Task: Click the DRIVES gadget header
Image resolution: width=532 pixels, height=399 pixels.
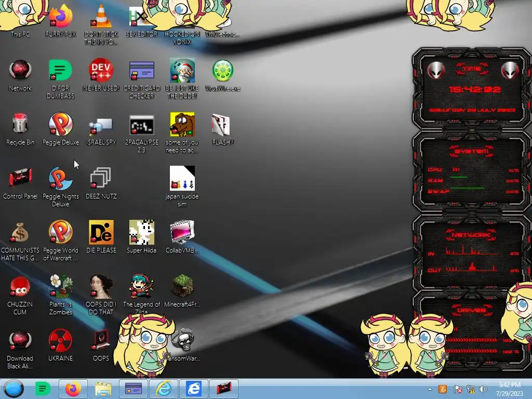Action: pyautogui.click(x=472, y=310)
